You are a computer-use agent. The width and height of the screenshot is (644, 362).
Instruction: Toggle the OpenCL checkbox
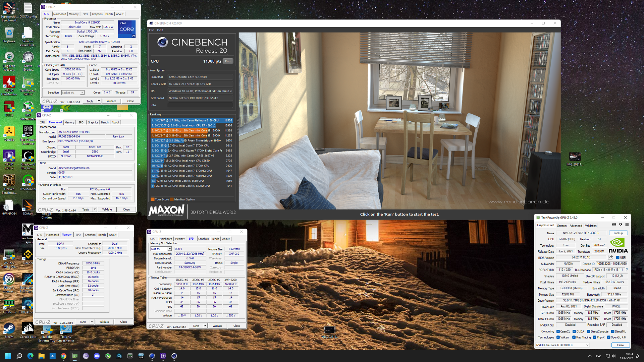pyautogui.click(x=558, y=331)
